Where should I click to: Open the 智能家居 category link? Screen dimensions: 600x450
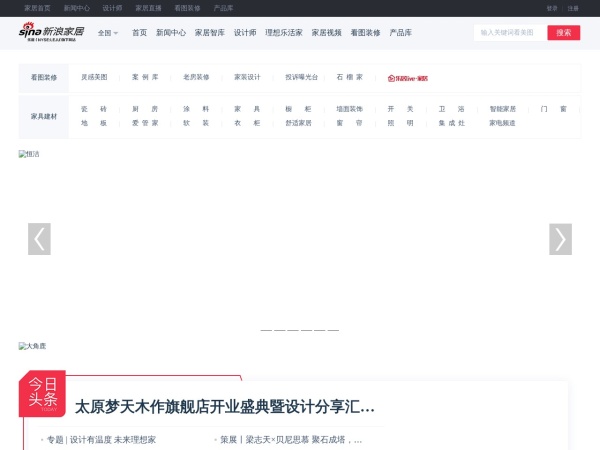[501, 109]
